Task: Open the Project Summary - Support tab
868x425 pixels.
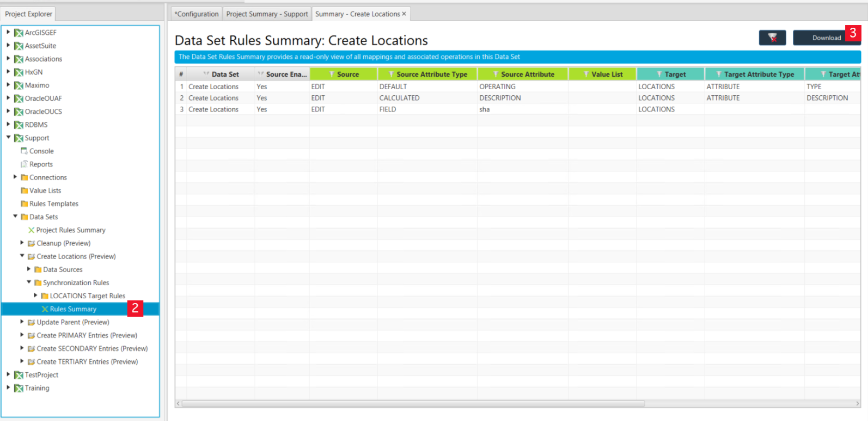Action: [267, 14]
